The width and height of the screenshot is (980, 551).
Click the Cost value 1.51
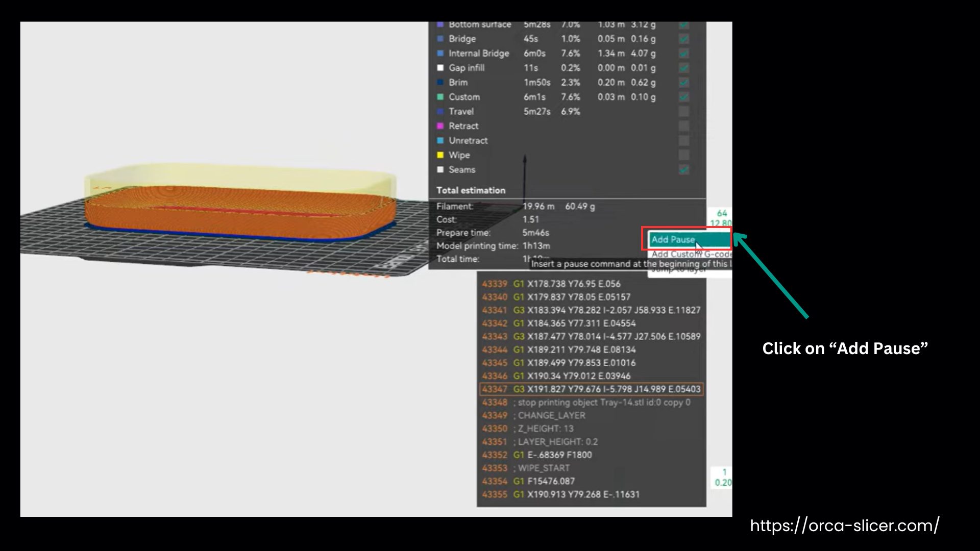(x=530, y=219)
